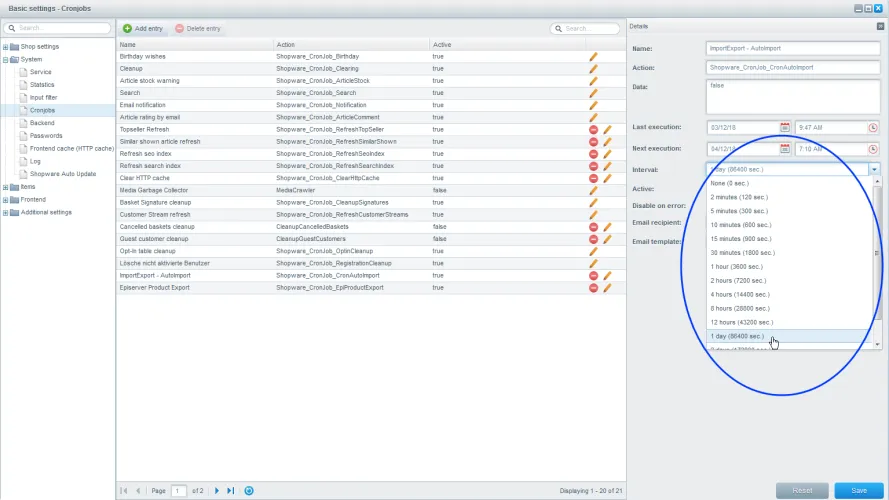Image resolution: width=889 pixels, height=500 pixels.
Task: Delete Cancelled baskets cleanup red icon
Action: [x=593, y=227]
